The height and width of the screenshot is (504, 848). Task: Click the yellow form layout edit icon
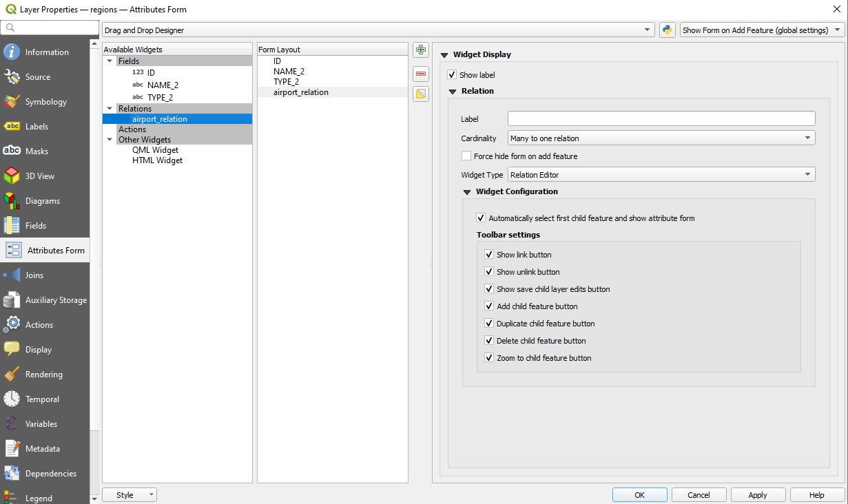[x=420, y=94]
